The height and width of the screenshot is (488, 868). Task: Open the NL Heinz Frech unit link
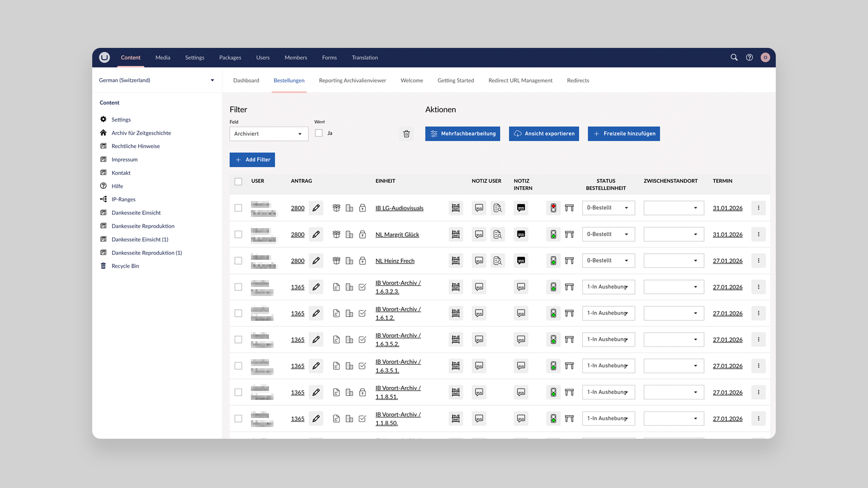[x=395, y=261]
